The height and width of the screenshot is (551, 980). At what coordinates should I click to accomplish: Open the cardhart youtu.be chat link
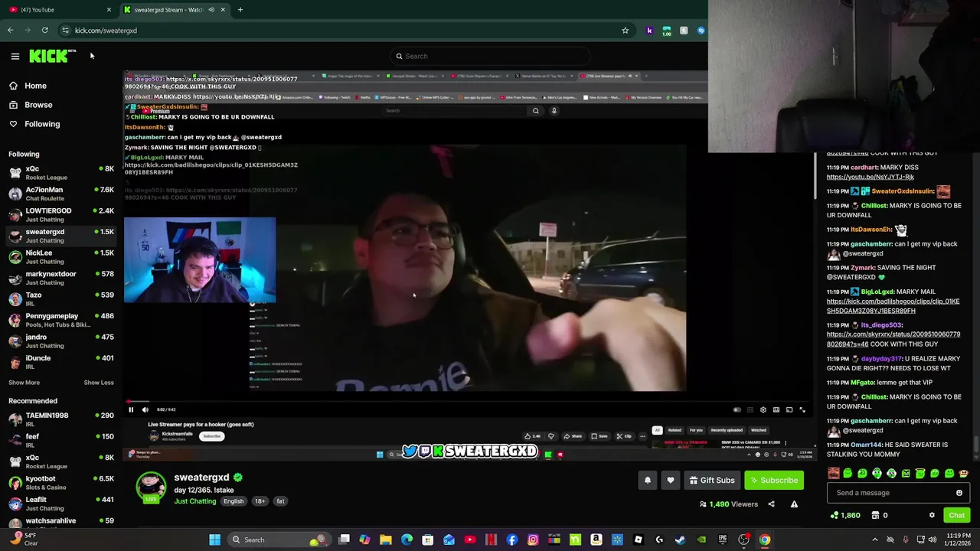[870, 177]
